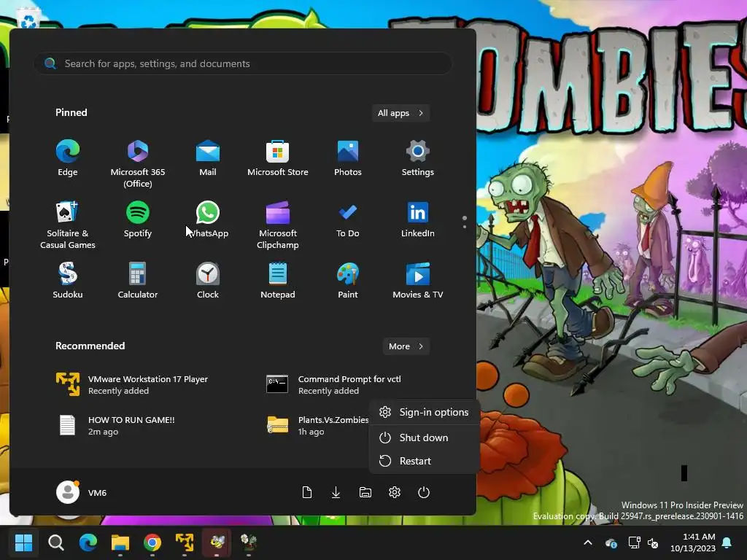Click the Settings gear in Start footer
The width and height of the screenshot is (747, 560).
(395, 492)
